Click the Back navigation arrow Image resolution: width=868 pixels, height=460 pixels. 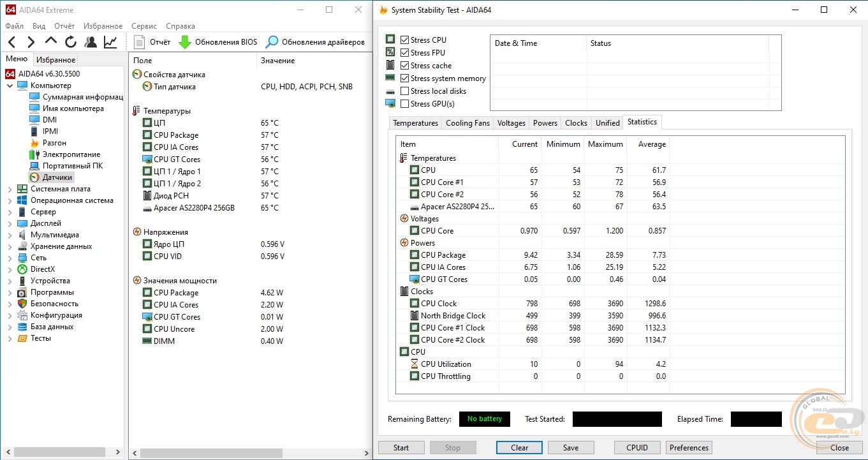pos(11,42)
